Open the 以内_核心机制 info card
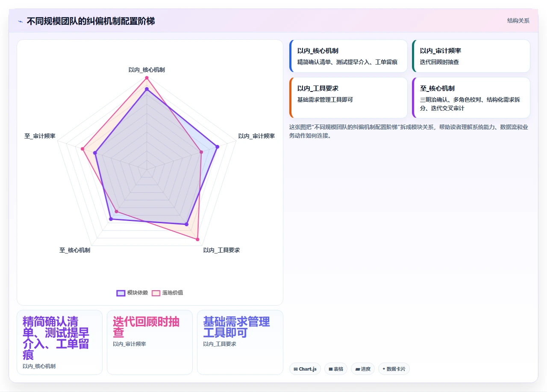547x392 pixels. tap(348, 56)
